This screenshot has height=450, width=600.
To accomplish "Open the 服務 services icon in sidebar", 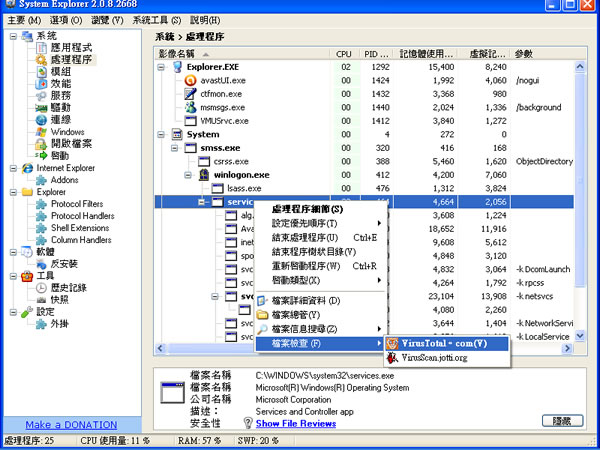I will click(x=41, y=96).
